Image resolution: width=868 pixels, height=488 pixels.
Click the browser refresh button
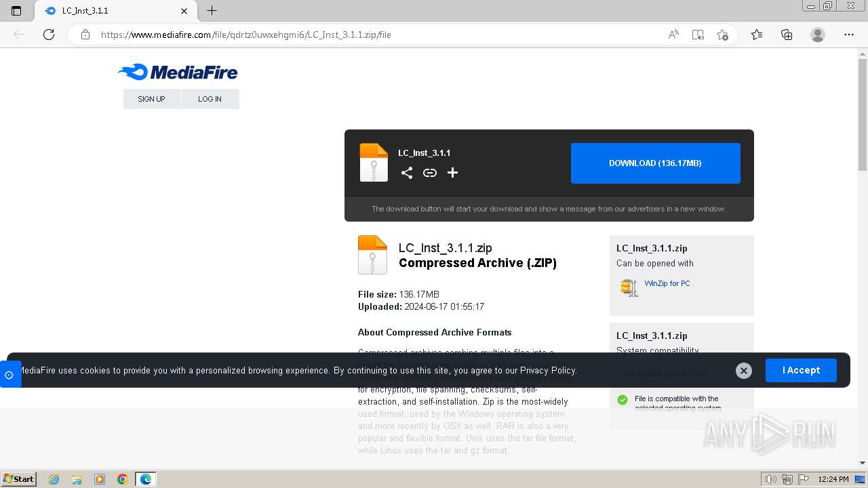coord(49,35)
